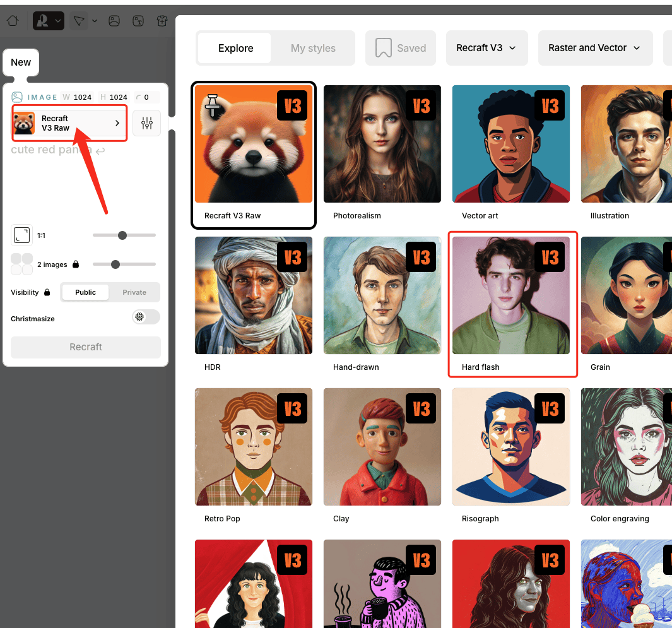
Task: Select the pointer selection tool
Action: pos(79,21)
